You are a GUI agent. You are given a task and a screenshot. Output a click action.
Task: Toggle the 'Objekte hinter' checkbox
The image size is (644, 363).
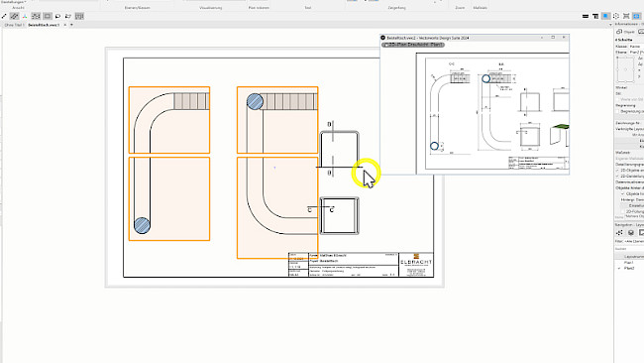point(623,193)
